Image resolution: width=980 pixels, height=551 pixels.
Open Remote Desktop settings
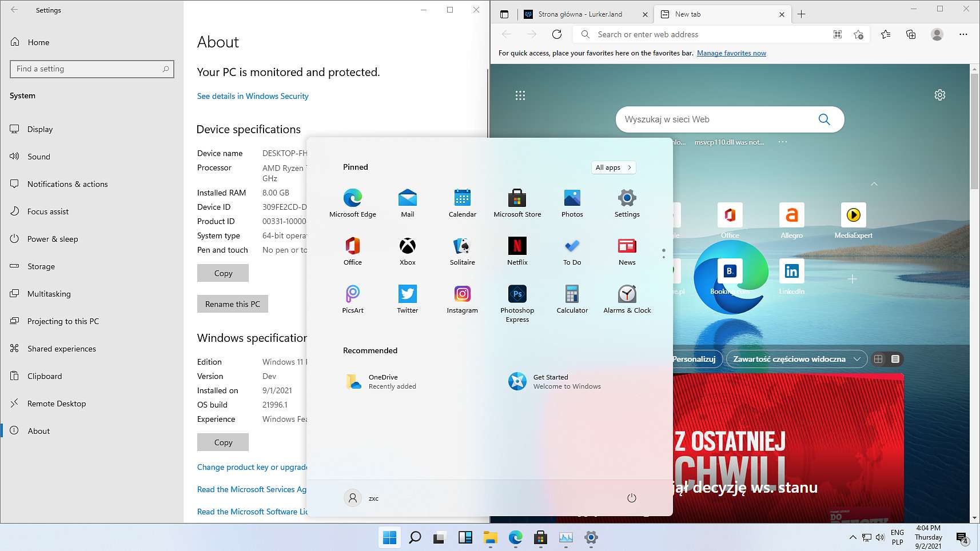tap(91, 404)
